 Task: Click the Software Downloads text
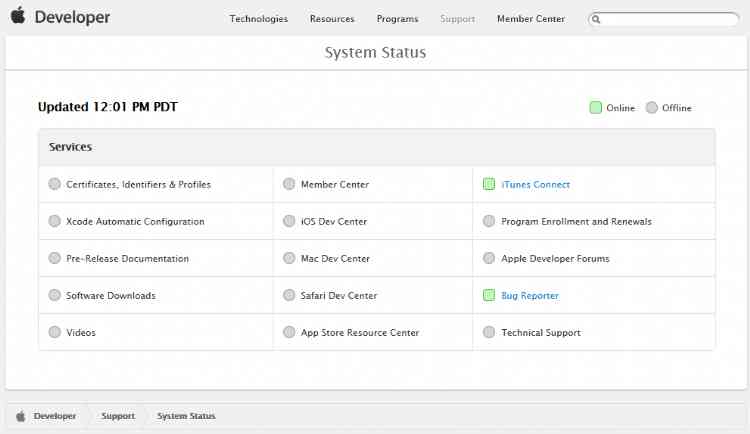tap(111, 296)
